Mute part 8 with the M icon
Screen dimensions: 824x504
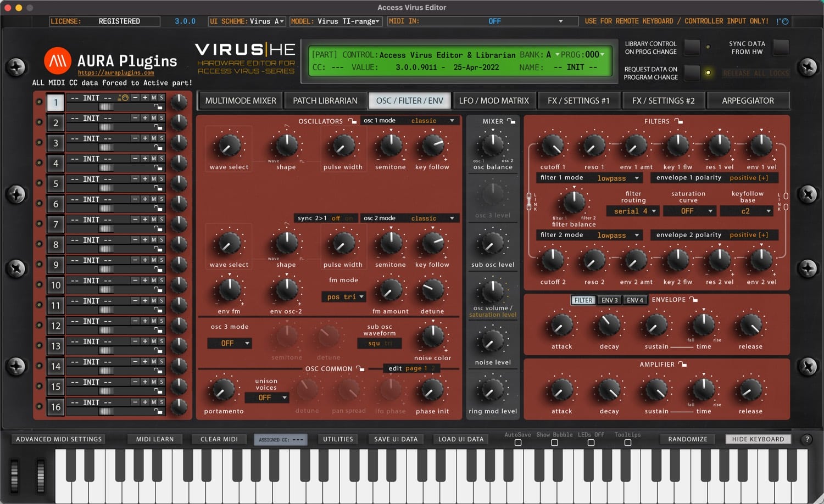coord(154,240)
